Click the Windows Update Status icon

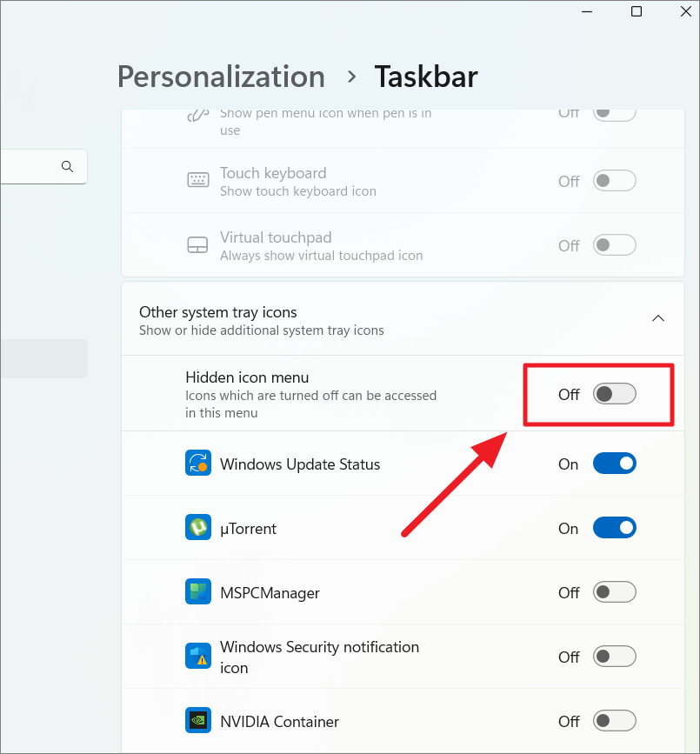click(197, 463)
